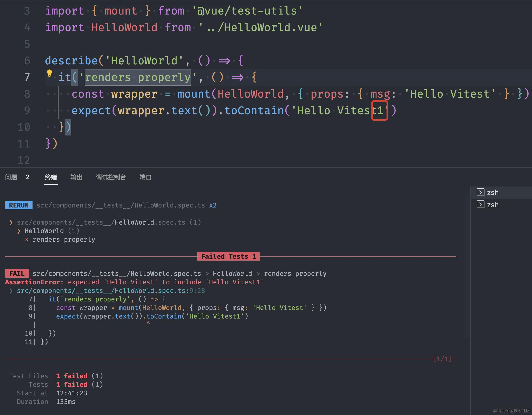Click the '../HelloWorld.vue' import path

[261, 27]
